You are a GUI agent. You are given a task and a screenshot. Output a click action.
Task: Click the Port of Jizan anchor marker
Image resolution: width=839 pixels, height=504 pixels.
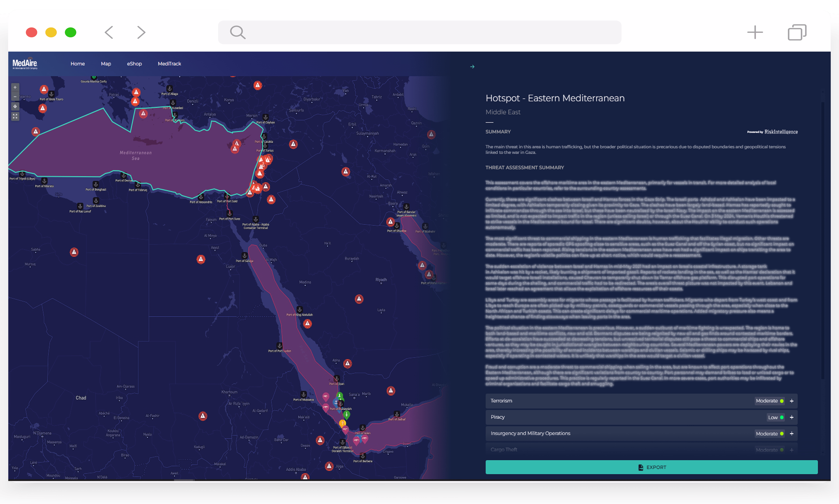[x=336, y=378]
